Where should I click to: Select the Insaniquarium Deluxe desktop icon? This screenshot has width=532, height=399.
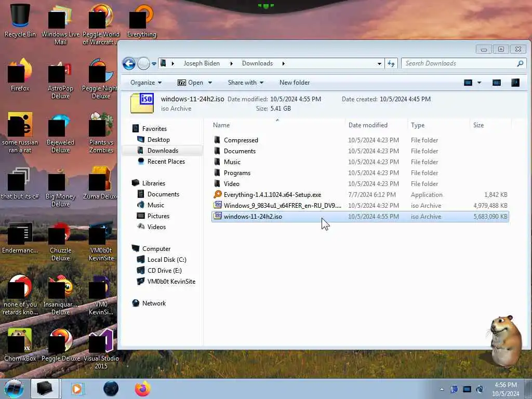60,295
